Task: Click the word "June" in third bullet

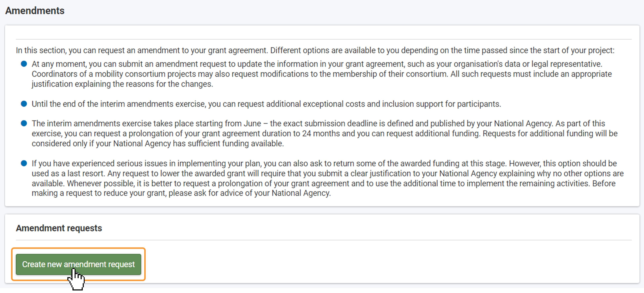Action: click(252, 123)
